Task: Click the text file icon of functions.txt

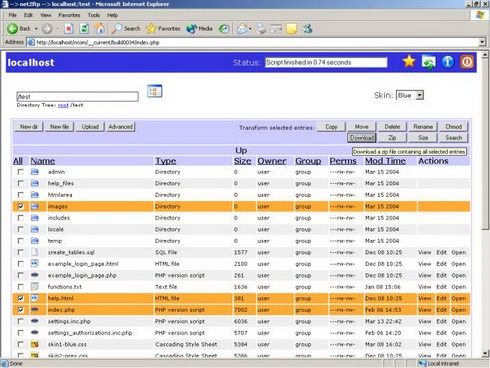Action: click(35, 287)
